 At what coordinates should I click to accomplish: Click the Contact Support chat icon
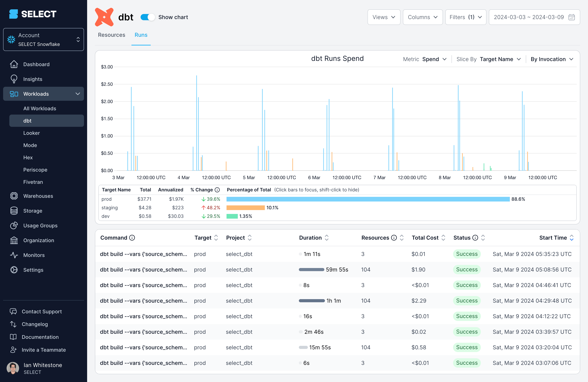click(14, 311)
